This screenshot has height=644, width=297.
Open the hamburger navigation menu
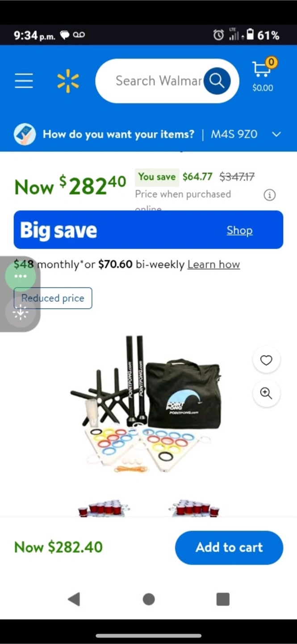(x=24, y=81)
